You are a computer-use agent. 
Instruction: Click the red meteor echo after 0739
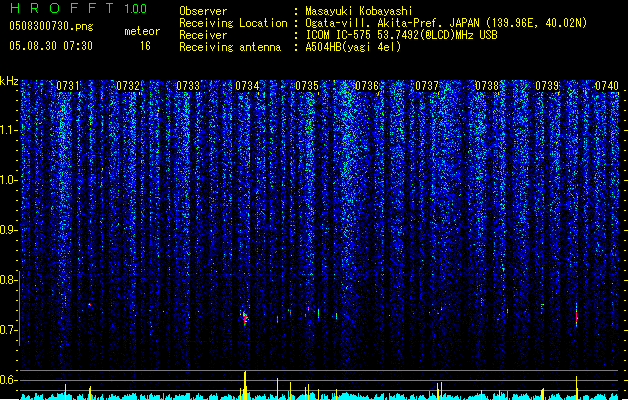coord(576,316)
